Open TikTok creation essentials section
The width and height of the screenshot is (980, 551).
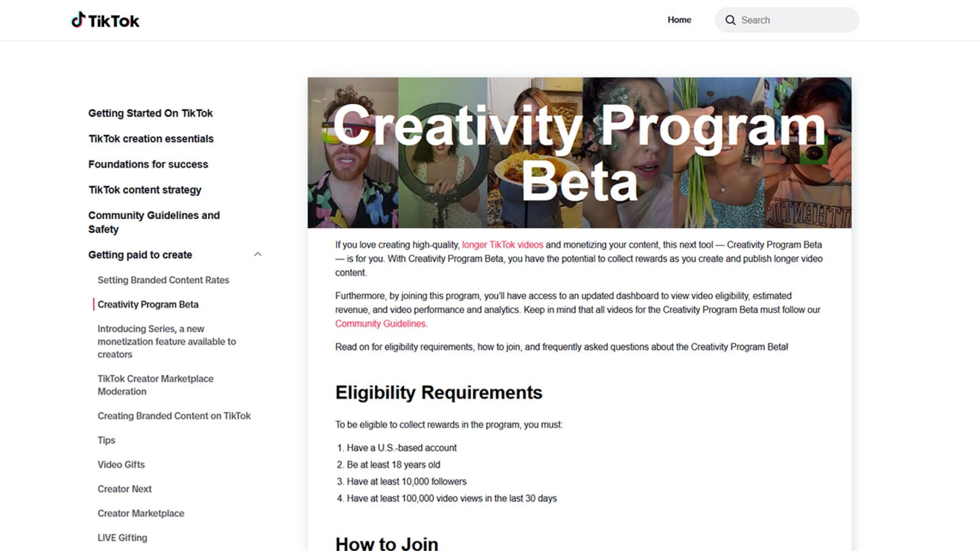(x=151, y=139)
